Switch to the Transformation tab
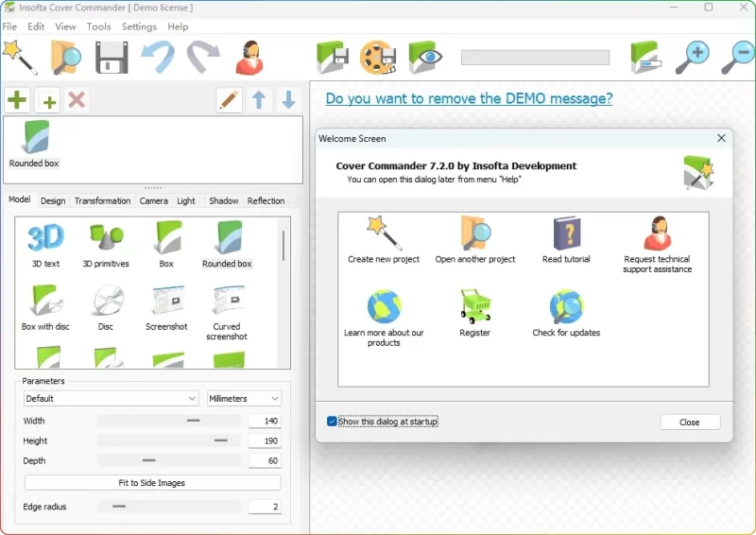This screenshot has width=756, height=535. pyautogui.click(x=102, y=200)
